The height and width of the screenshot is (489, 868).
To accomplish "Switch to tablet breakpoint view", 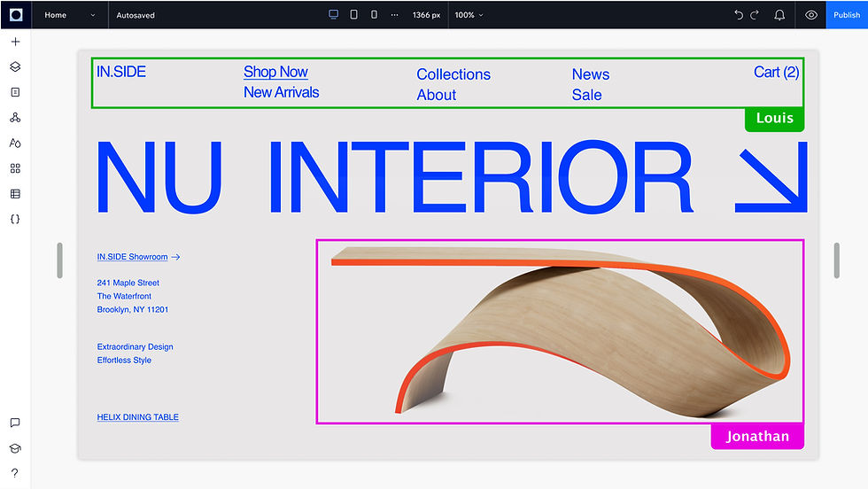I will pyautogui.click(x=353, y=15).
